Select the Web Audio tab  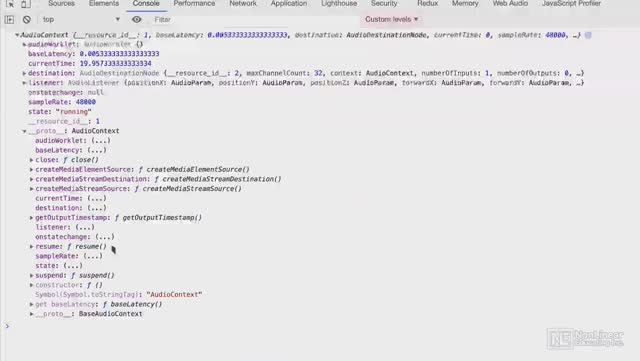click(x=510, y=4)
